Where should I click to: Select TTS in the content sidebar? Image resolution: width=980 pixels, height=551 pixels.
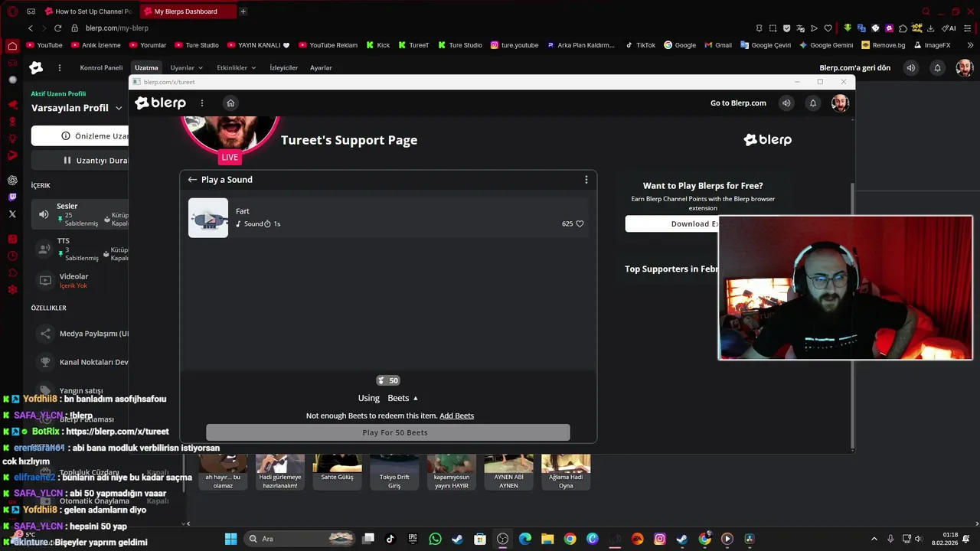tap(80, 249)
